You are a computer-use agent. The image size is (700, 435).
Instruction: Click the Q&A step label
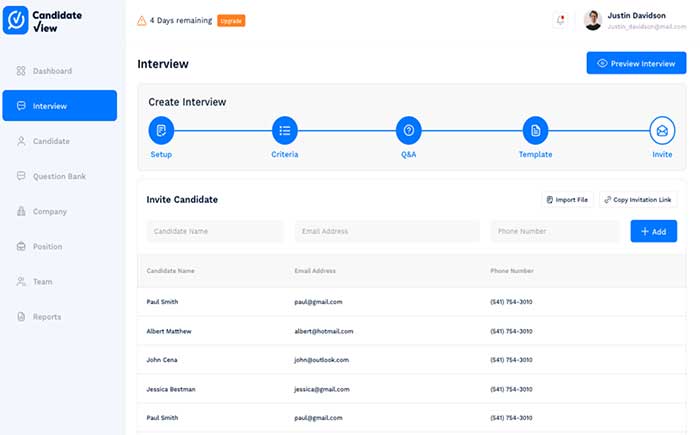[408, 154]
